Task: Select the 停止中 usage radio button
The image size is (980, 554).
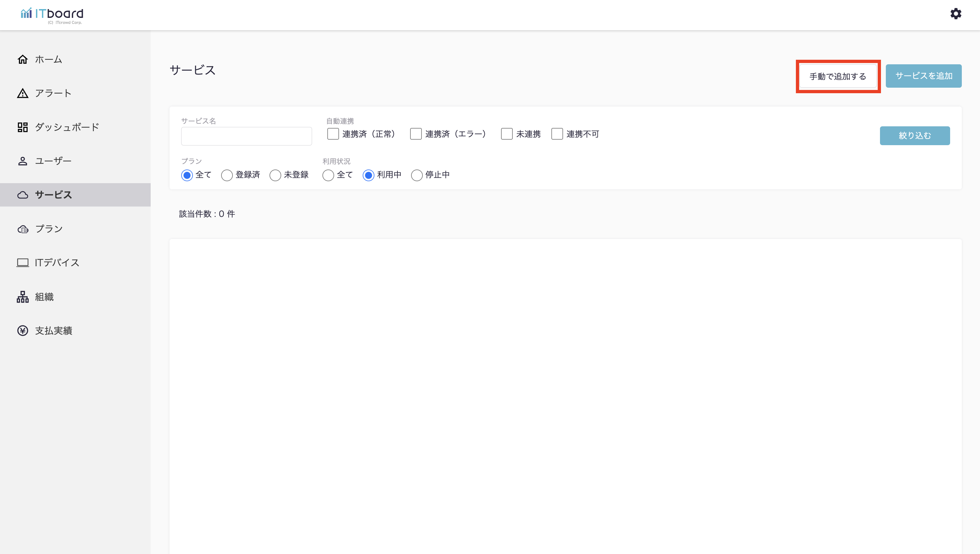Action: pyautogui.click(x=417, y=175)
